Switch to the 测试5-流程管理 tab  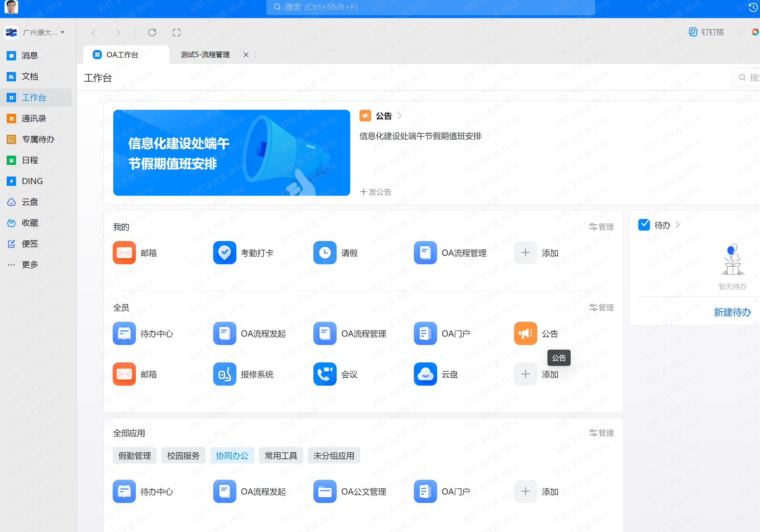[x=205, y=55]
